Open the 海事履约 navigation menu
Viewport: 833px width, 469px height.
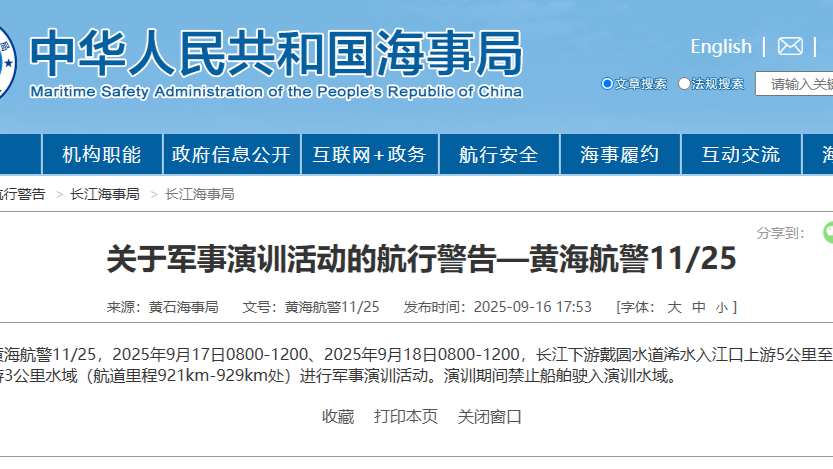tap(619, 155)
